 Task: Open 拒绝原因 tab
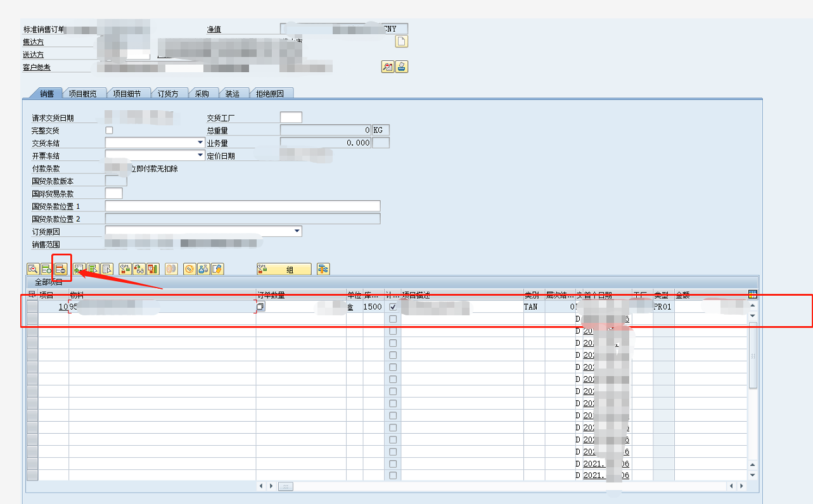point(271,93)
